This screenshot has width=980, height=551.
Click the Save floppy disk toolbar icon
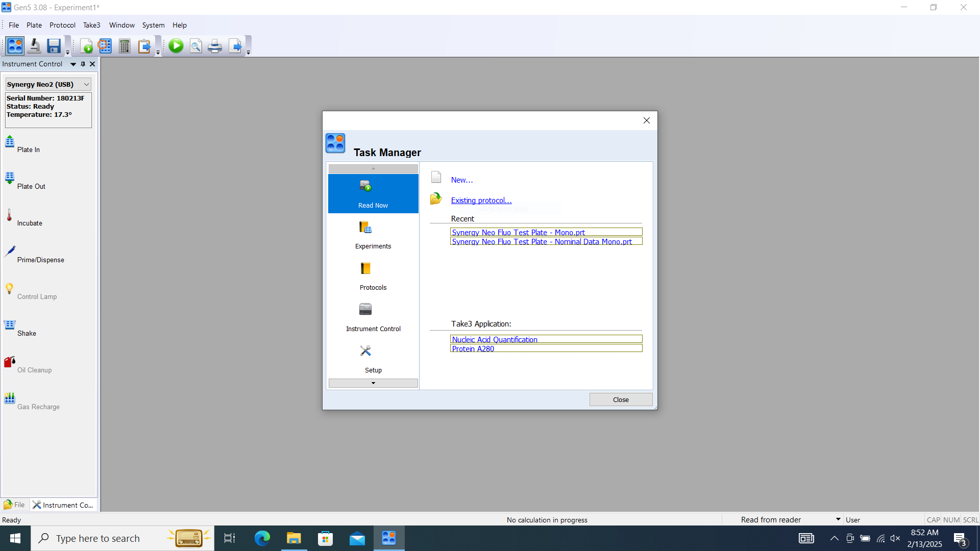pyautogui.click(x=54, y=46)
